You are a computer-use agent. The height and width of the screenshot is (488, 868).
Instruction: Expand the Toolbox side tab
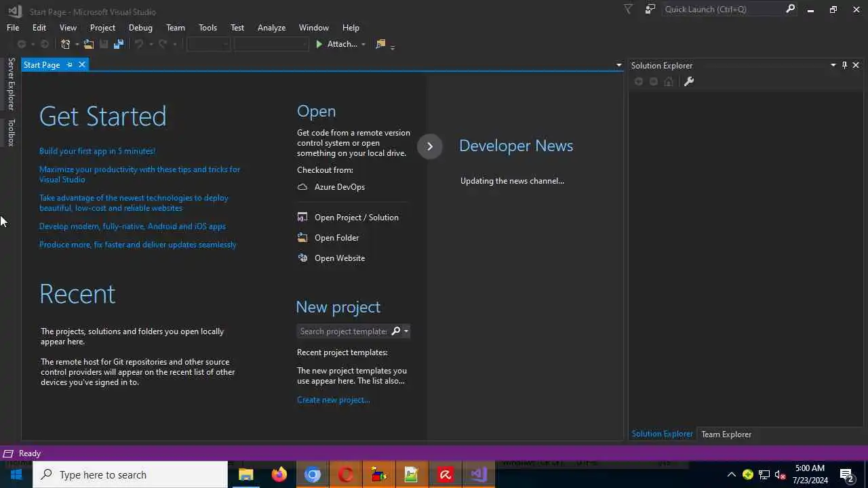[x=11, y=132]
